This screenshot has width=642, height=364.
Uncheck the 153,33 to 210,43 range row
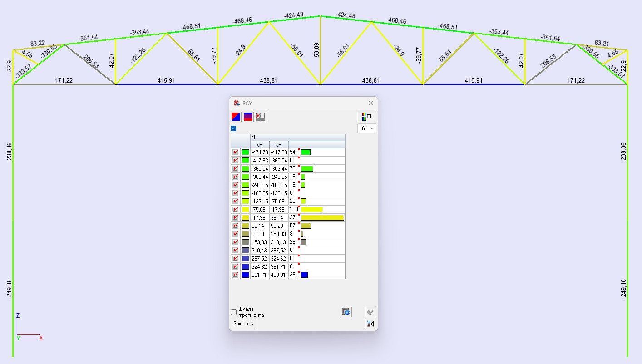(x=236, y=242)
